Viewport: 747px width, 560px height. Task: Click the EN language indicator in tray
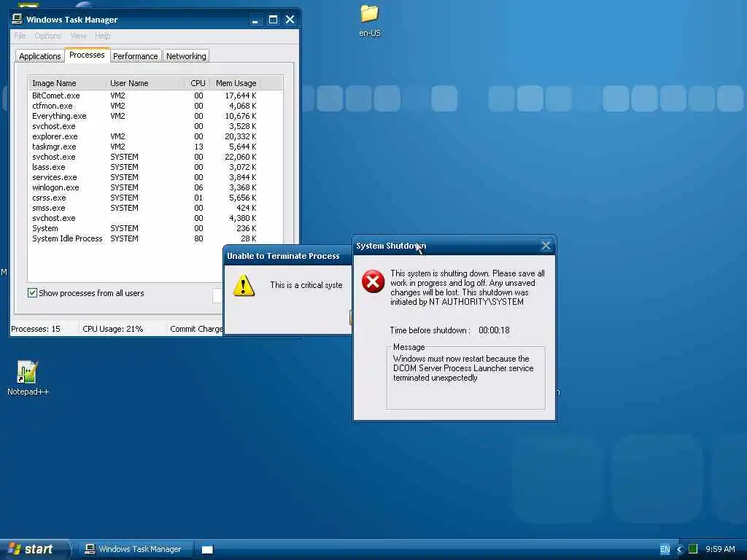coord(665,549)
